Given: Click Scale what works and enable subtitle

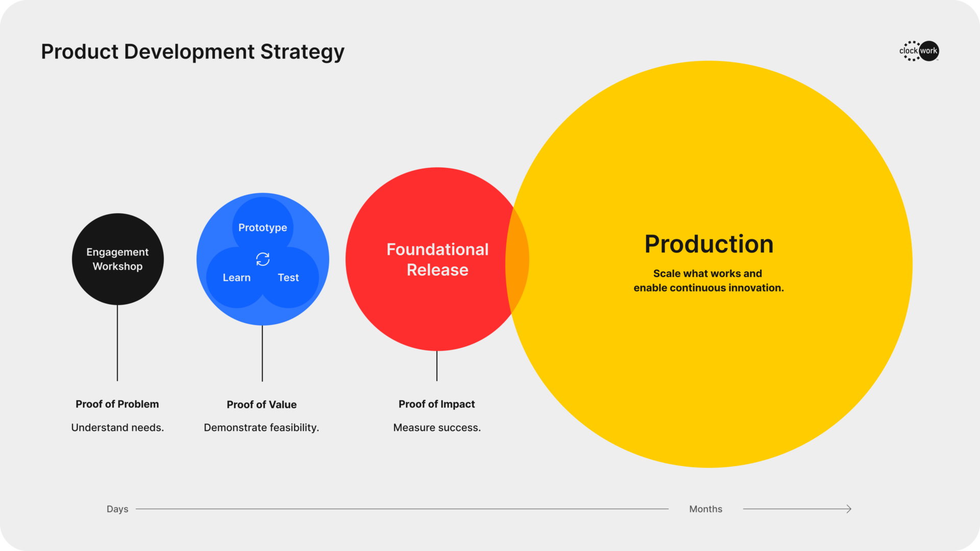Looking at the screenshot, I should click(x=708, y=281).
